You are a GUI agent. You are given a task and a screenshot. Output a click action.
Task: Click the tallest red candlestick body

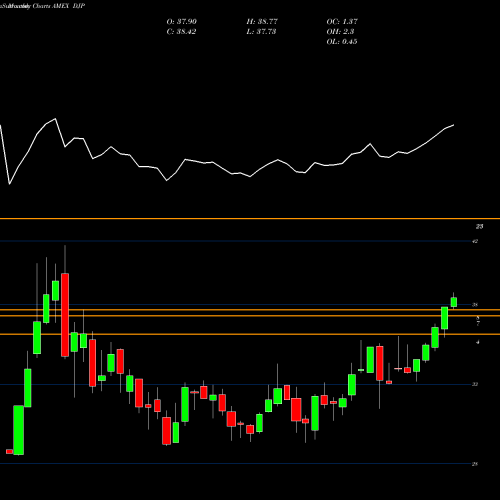tap(65, 315)
